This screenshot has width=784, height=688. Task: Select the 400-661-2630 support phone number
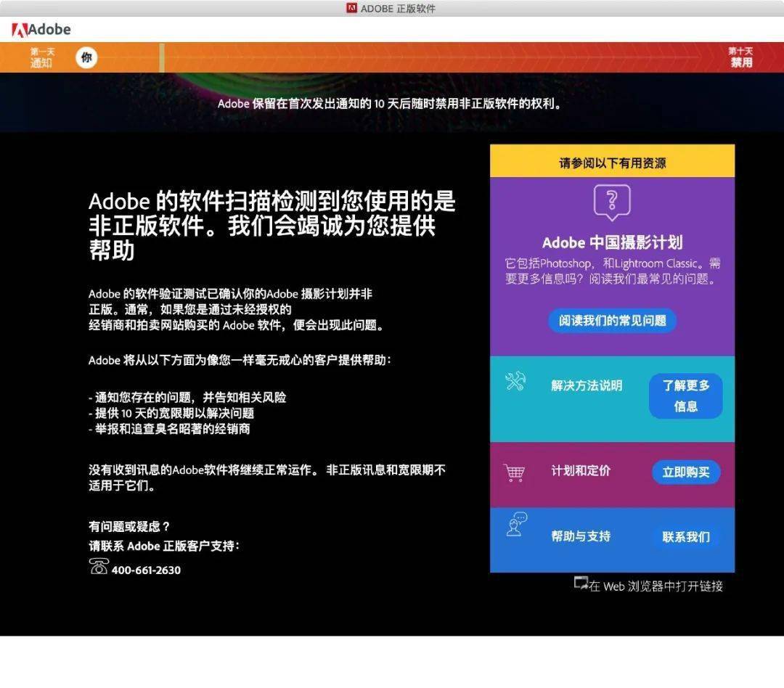pyautogui.click(x=146, y=570)
